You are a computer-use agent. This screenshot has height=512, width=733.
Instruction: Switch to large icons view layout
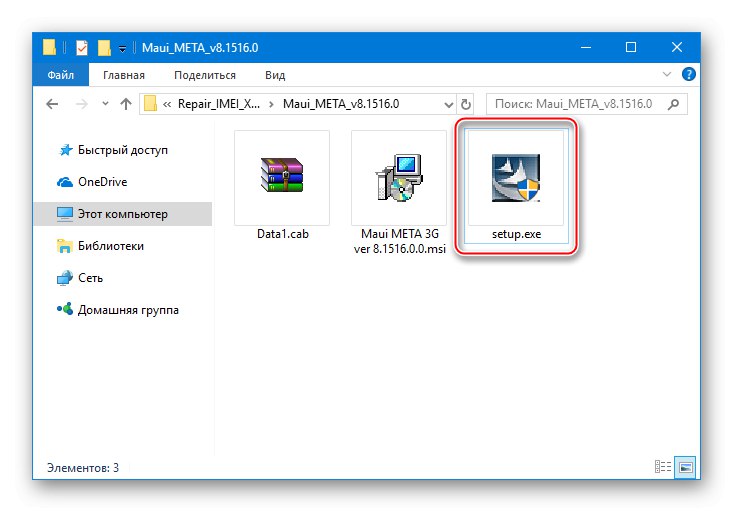(x=685, y=467)
